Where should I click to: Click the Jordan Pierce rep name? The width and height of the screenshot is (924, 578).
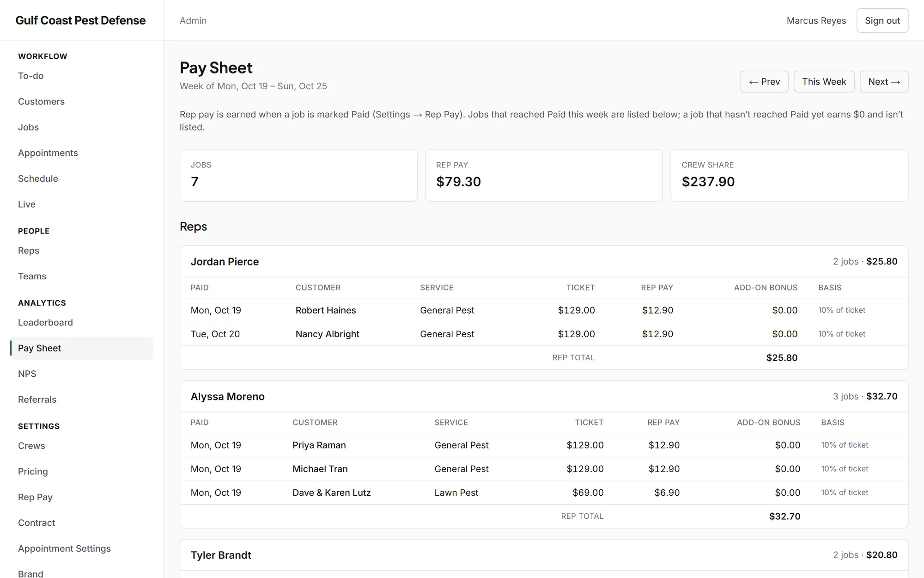pos(225,262)
